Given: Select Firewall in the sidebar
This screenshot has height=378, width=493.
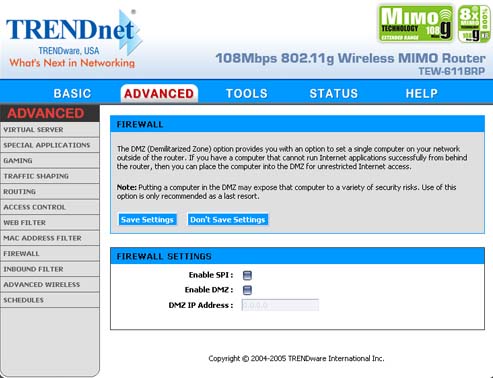Looking at the screenshot, I should click(50, 254).
